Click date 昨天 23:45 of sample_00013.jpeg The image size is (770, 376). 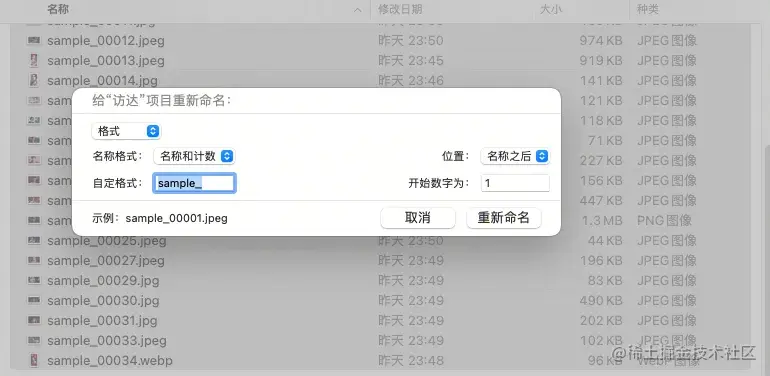pyautogui.click(x=411, y=60)
